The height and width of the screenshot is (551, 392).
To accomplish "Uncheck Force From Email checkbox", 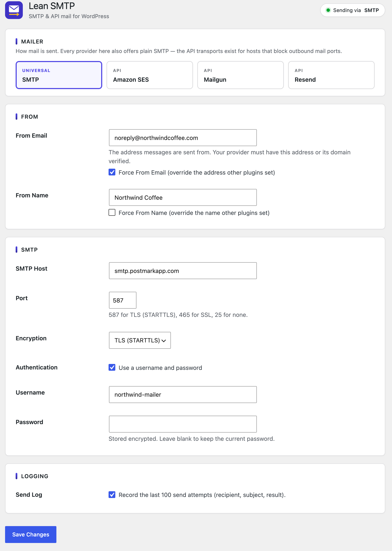I will (112, 172).
